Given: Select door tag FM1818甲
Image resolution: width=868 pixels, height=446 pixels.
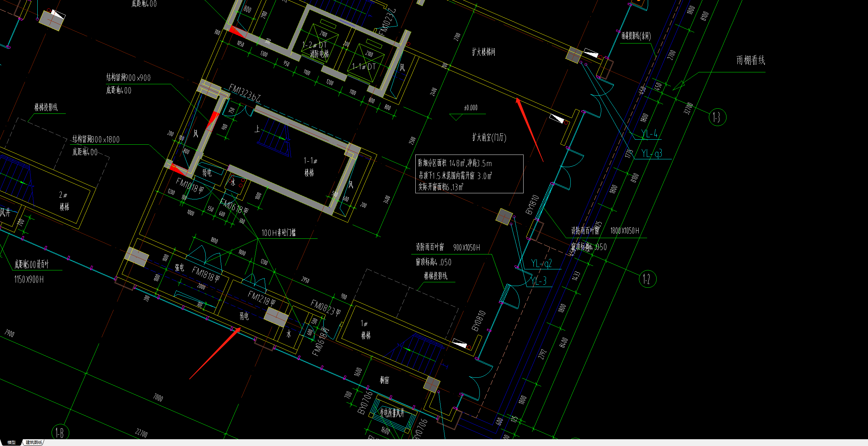Looking at the screenshot, I should (206, 274).
